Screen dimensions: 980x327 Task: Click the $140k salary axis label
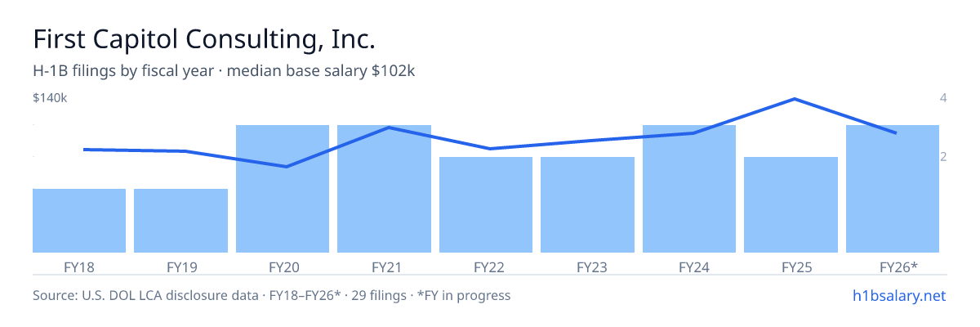pos(50,98)
